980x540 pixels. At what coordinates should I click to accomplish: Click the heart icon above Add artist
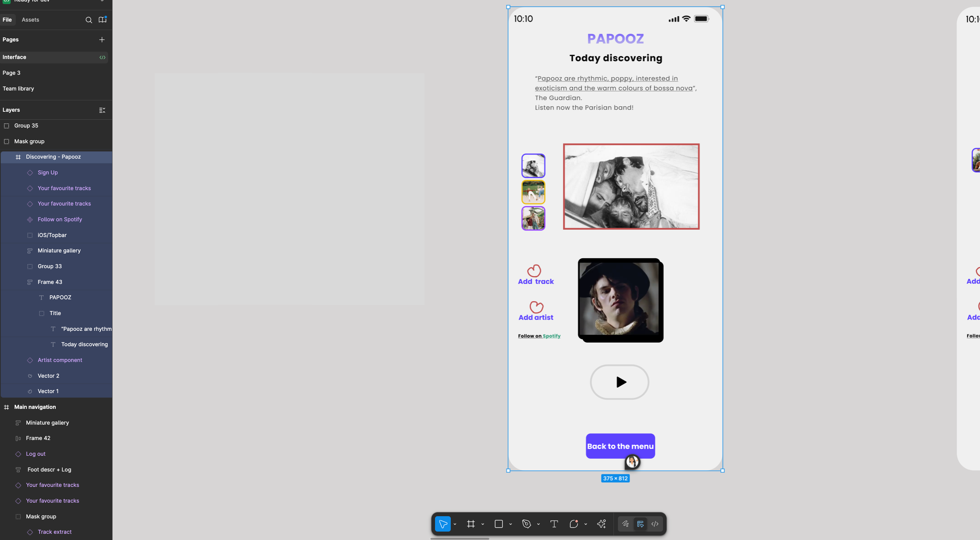[537, 307]
